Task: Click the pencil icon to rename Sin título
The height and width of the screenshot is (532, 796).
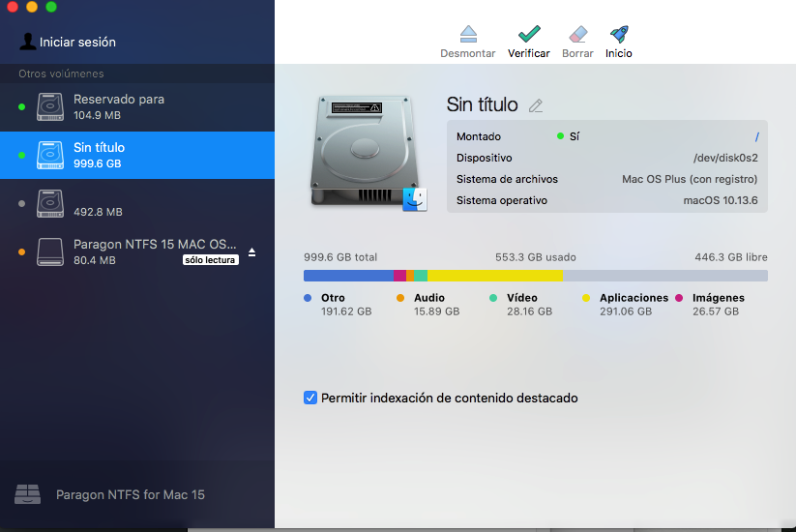Action: point(536,105)
